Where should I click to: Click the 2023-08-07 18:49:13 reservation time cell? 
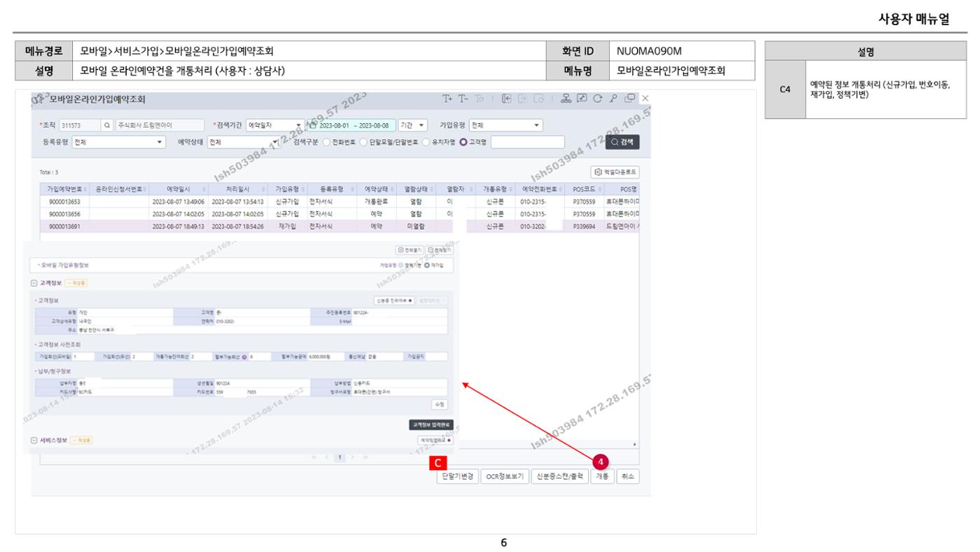point(178,226)
